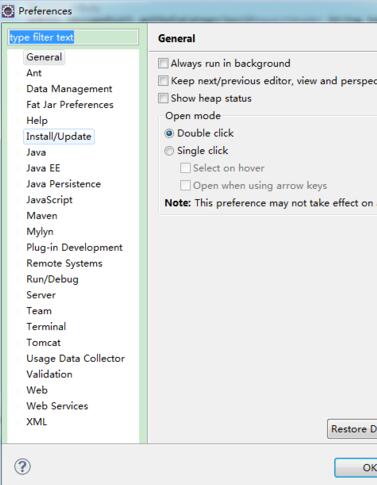Screen dimensions: 377x485
Task: Click the Restore Defaults button
Action: (352, 429)
